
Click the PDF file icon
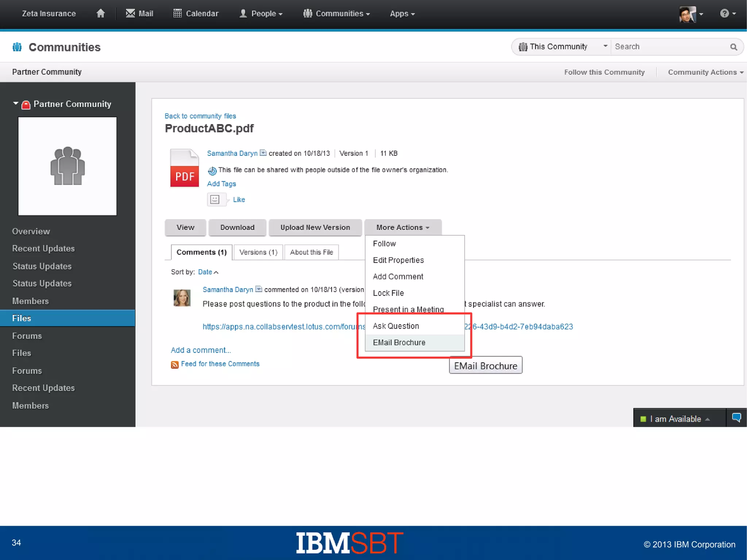pyautogui.click(x=184, y=168)
